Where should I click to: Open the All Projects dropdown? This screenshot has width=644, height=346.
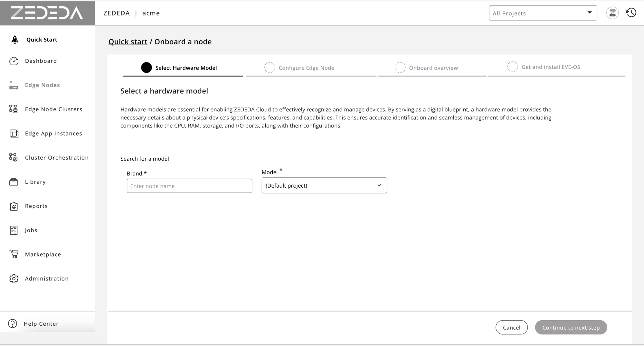tap(543, 13)
